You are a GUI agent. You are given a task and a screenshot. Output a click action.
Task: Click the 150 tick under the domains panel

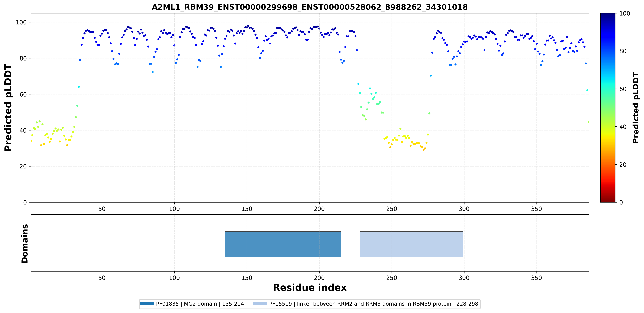[247, 278]
